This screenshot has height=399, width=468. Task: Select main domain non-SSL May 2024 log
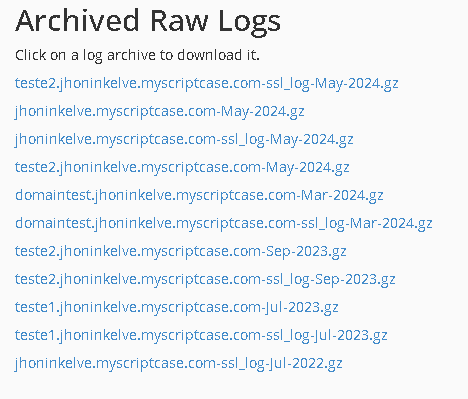[160, 111]
